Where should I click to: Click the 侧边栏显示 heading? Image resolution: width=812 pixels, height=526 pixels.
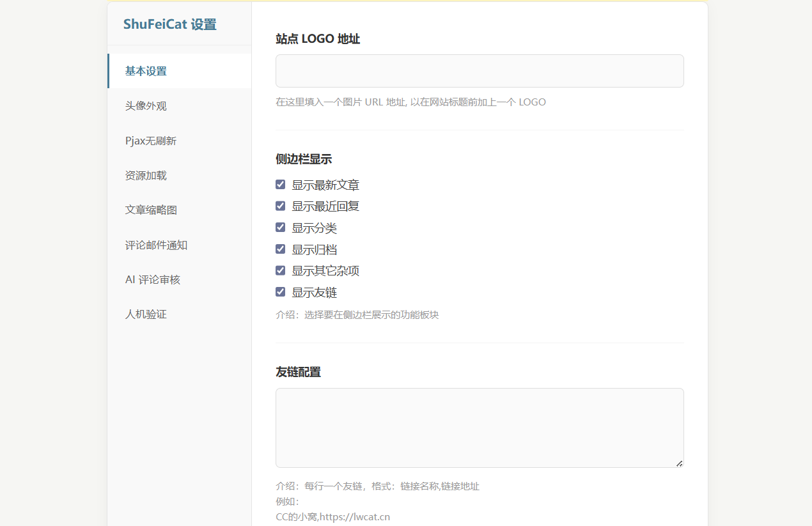point(304,159)
